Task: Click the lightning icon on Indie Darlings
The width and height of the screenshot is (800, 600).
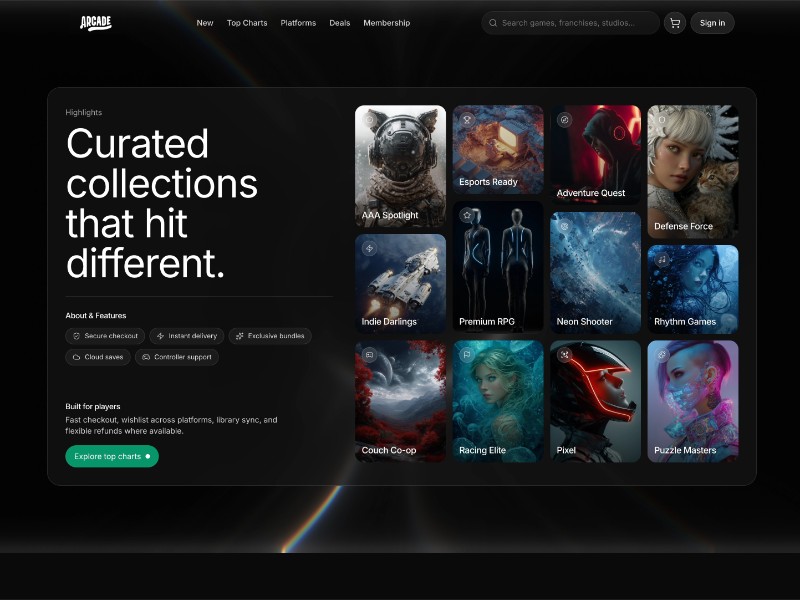Action: 369,248
